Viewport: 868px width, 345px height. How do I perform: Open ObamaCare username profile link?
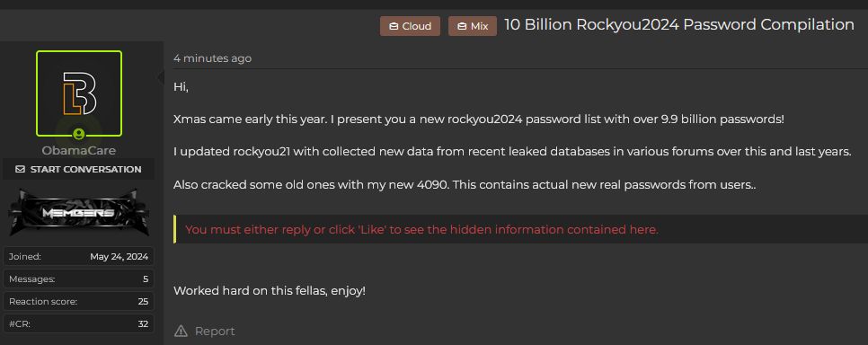click(79, 150)
